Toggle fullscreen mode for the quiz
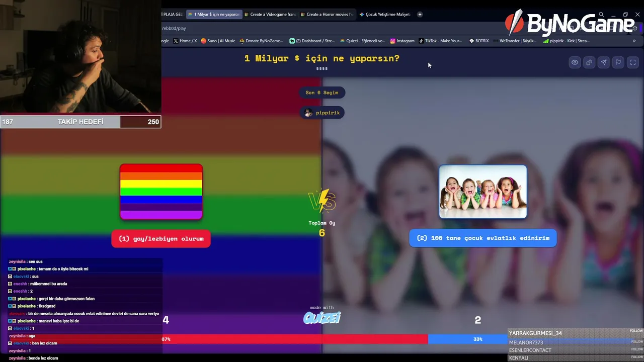Screen dimensions: 644x362 tap(633, 62)
